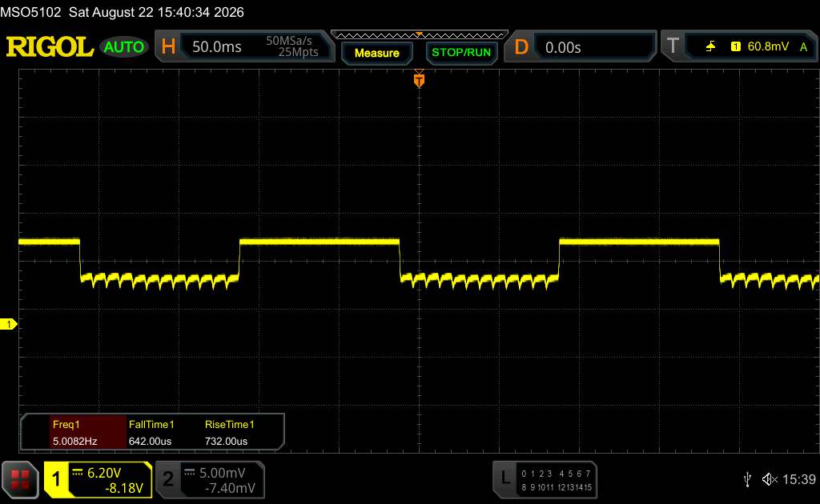Click channel 1 offset -8.18V
The image size is (820, 504).
tap(124, 488)
